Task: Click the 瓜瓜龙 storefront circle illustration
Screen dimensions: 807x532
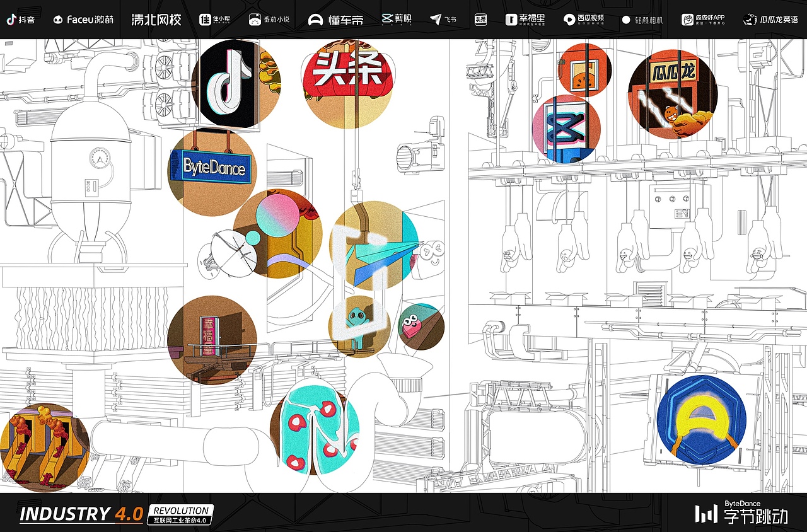Action: (673, 94)
